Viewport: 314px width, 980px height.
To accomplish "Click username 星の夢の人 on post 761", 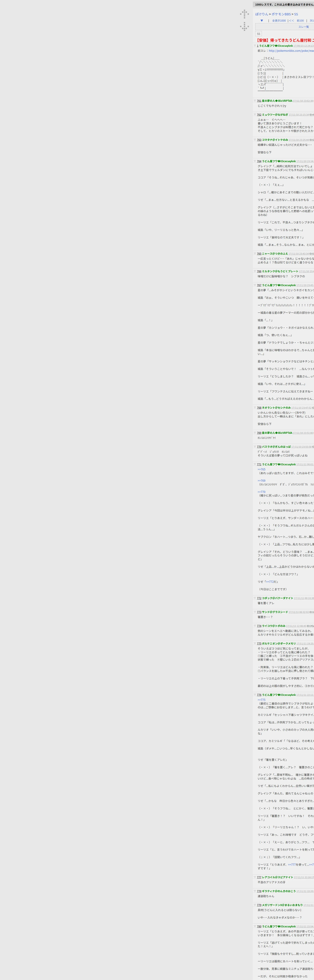I will 277,101.
